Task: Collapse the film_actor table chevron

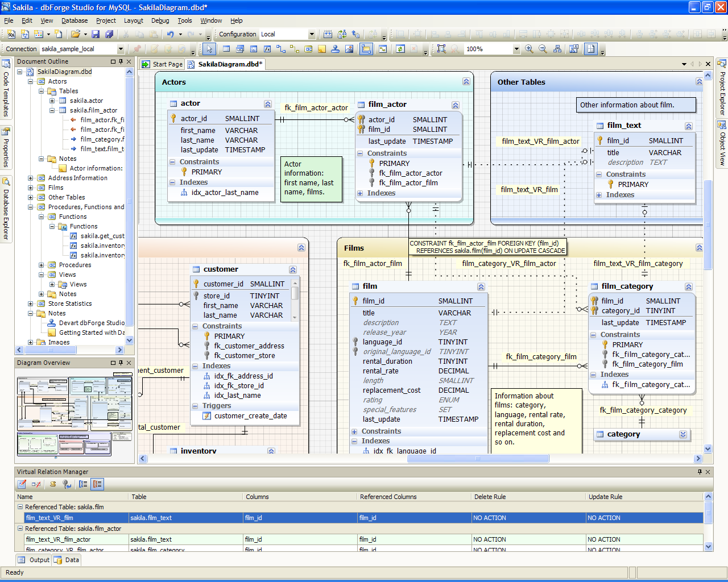Action: tap(456, 105)
